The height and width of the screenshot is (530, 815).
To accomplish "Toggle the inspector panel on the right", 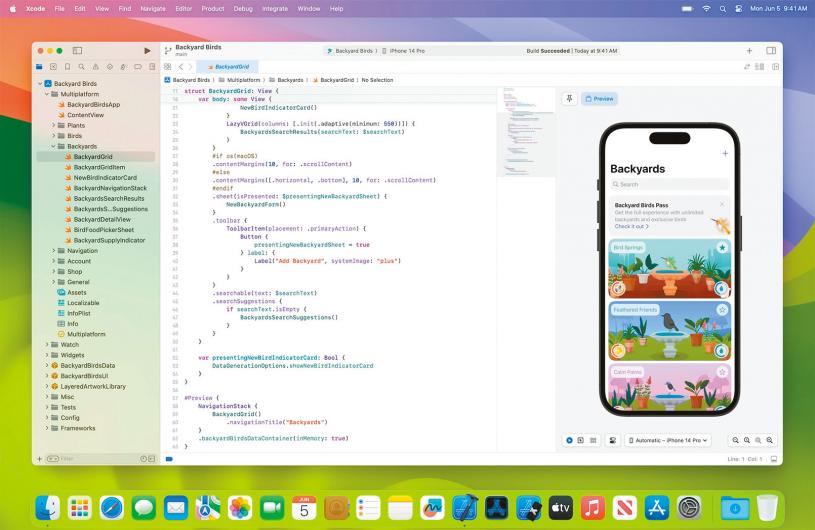I will tap(771, 50).
